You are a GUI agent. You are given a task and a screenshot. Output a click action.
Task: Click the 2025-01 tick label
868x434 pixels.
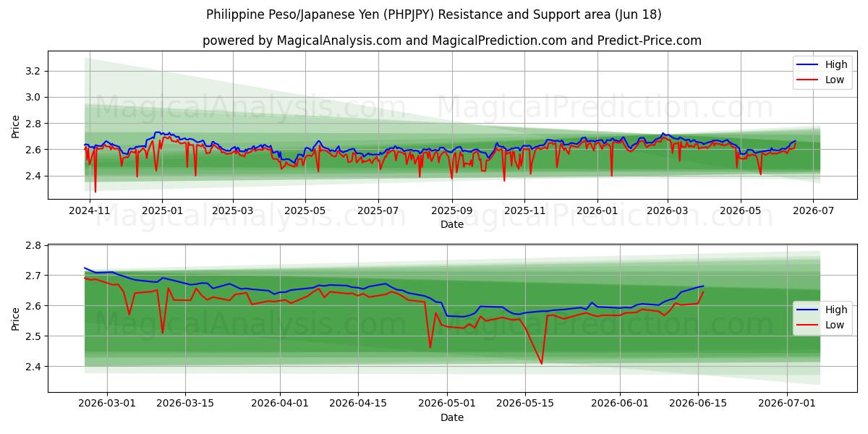162,211
